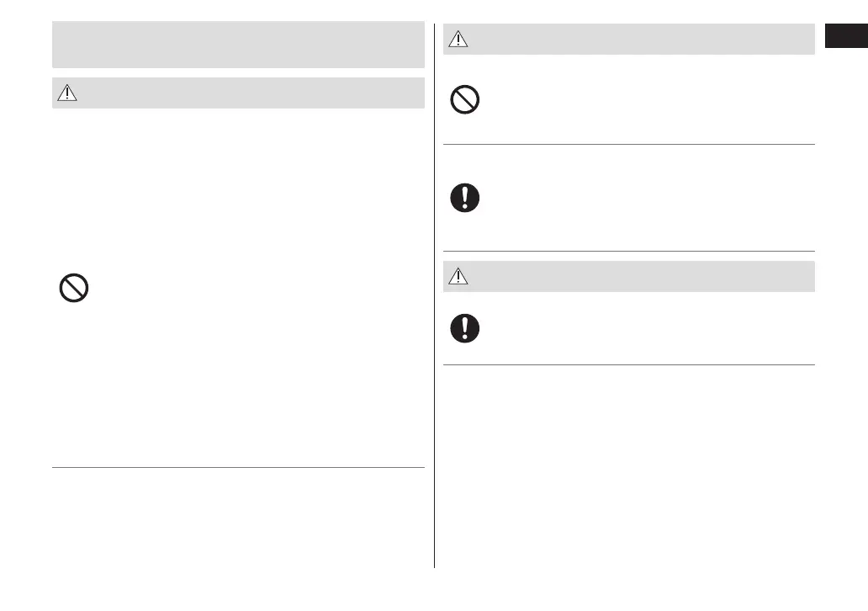Click the lower black exclamation mandatory icon

point(465,328)
